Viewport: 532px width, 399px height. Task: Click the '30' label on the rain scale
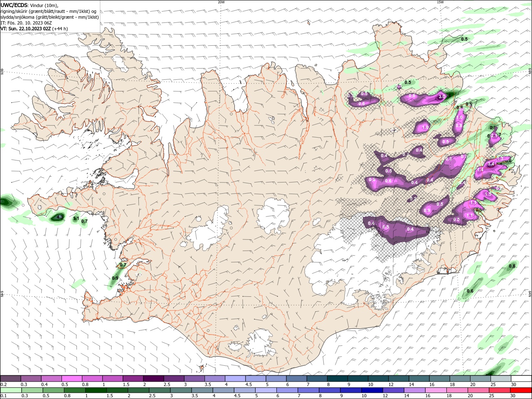pyautogui.click(x=514, y=396)
